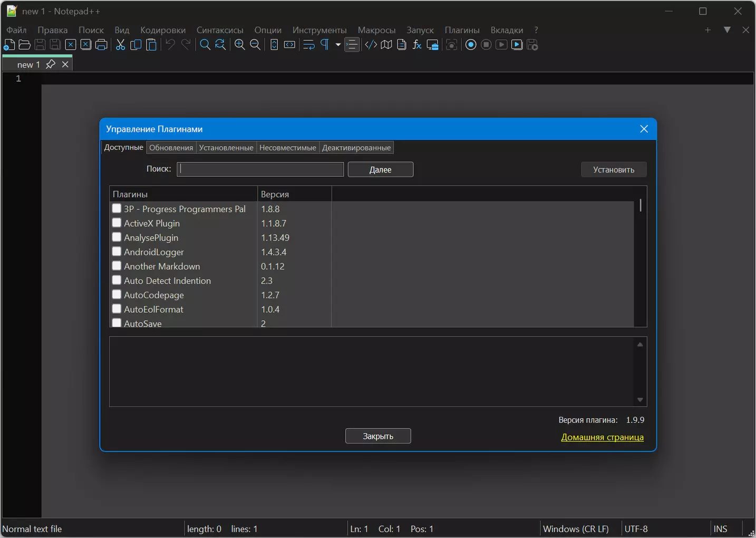Close the Управление Плагинами dialog
The width and height of the screenshot is (756, 538).
[x=644, y=129]
